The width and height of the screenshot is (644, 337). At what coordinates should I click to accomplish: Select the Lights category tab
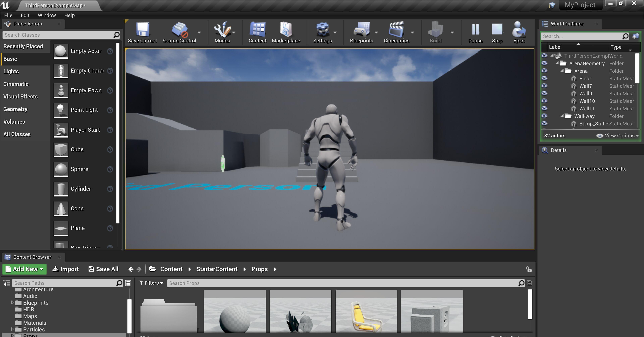pyautogui.click(x=25, y=72)
